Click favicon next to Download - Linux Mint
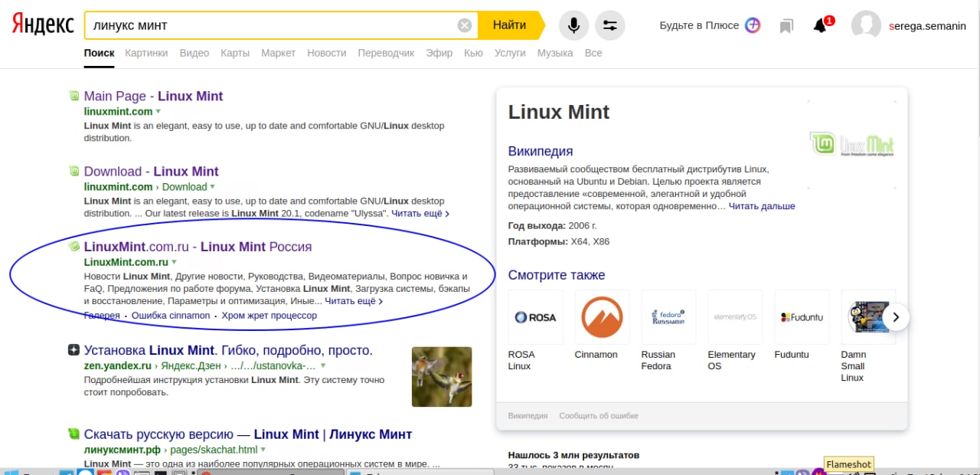The height and width of the screenshot is (475, 980). pos(74,172)
